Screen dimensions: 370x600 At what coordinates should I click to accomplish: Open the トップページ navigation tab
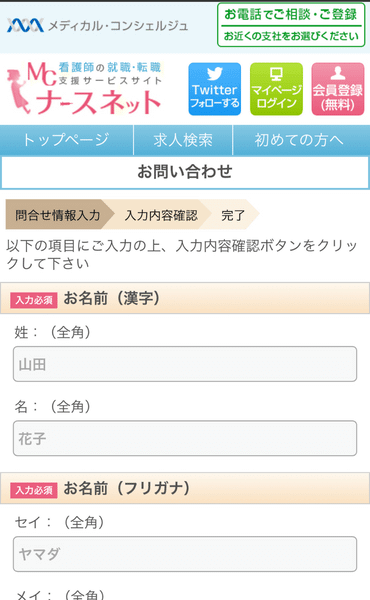tap(67, 140)
